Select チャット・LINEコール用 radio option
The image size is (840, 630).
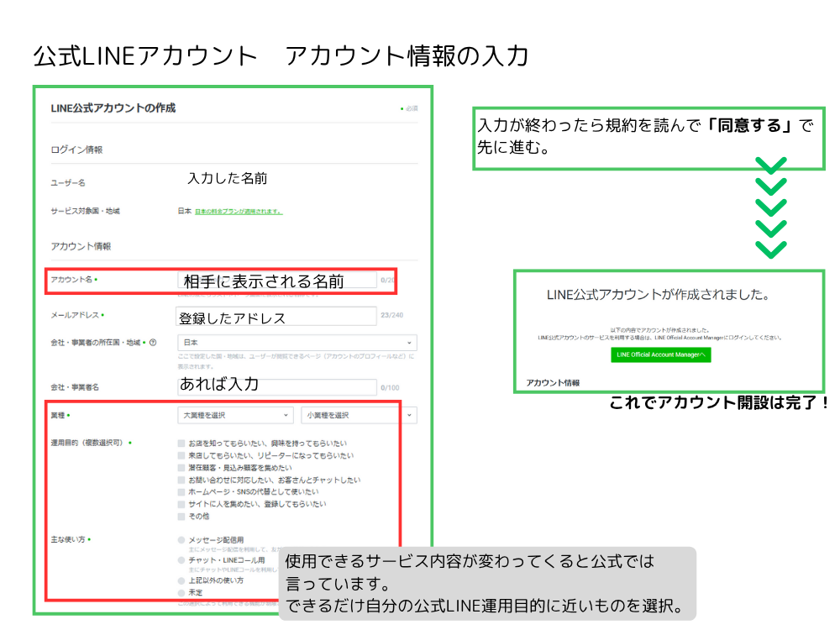[x=181, y=560]
